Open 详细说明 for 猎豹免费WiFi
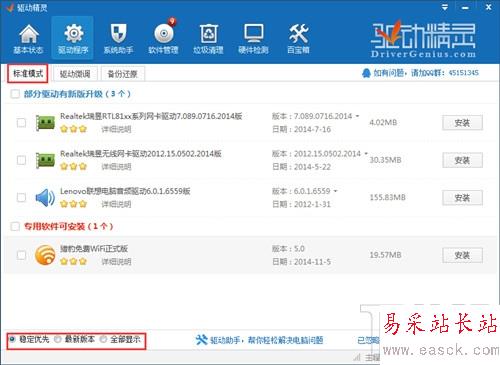This screenshot has width=500, height=365. (x=116, y=262)
